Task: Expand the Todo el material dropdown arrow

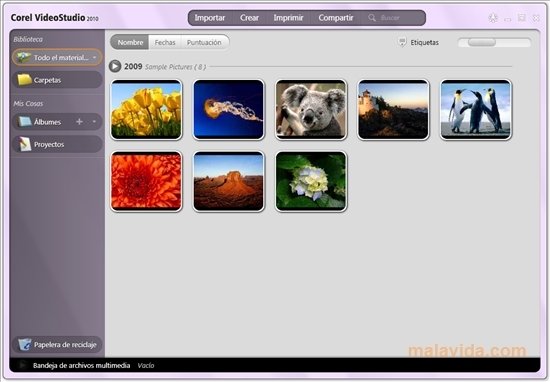Action: pos(95,58)
